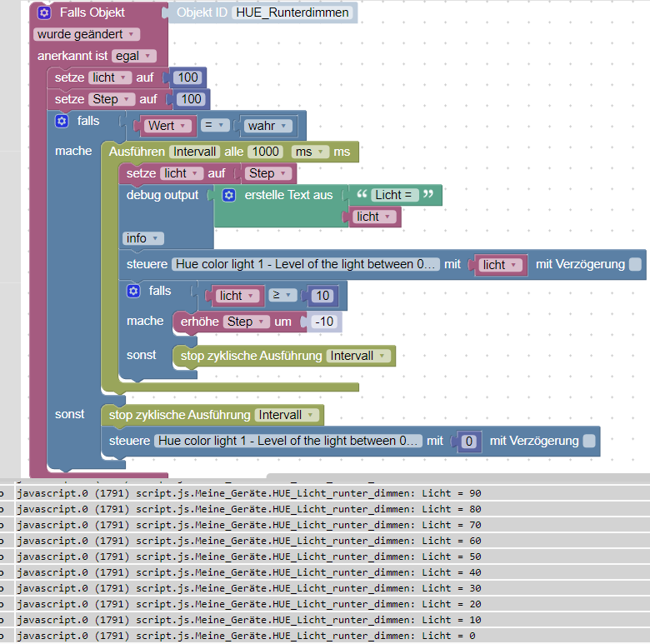Open gear icon on inner falls block
This screenshot has width=650, height=644.
click(133, 291)
